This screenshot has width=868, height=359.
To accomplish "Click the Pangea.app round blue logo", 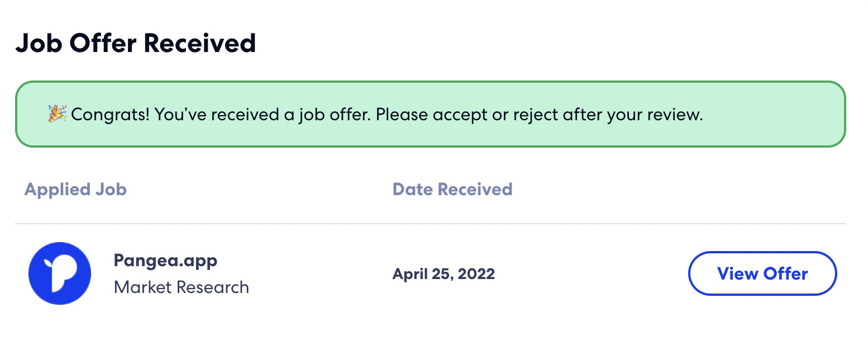I will (60, 273).
